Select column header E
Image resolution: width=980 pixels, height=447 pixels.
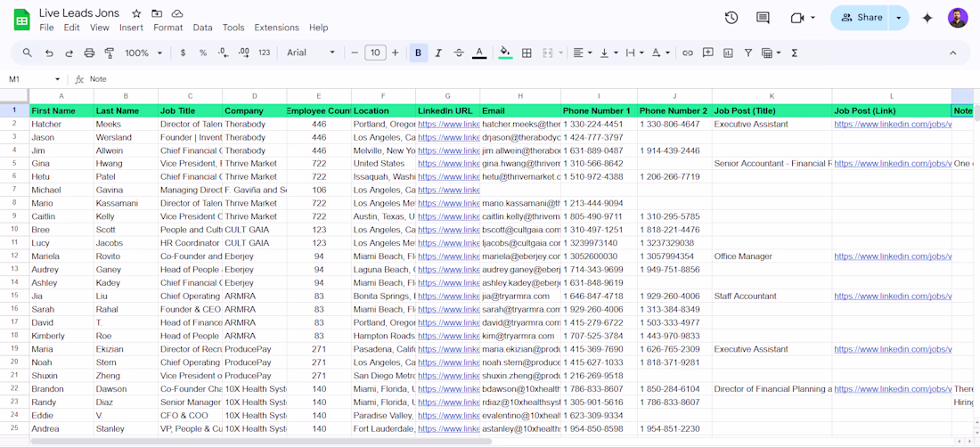pyautogui.click(x=319, y=96)
